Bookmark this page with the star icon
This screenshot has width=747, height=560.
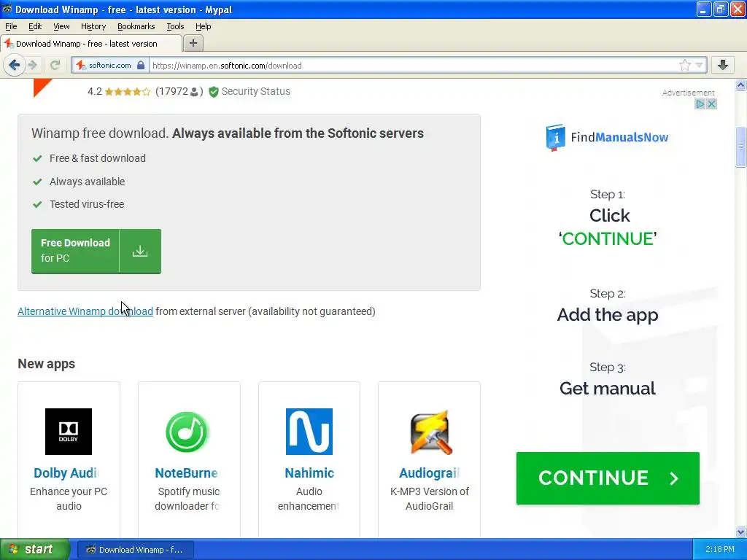point(684,65)
